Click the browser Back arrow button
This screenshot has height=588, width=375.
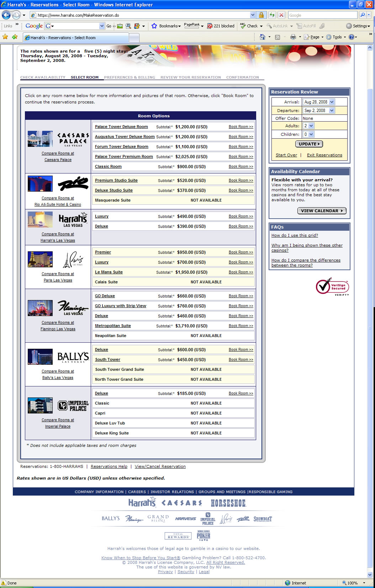click(x=6, y=15)
